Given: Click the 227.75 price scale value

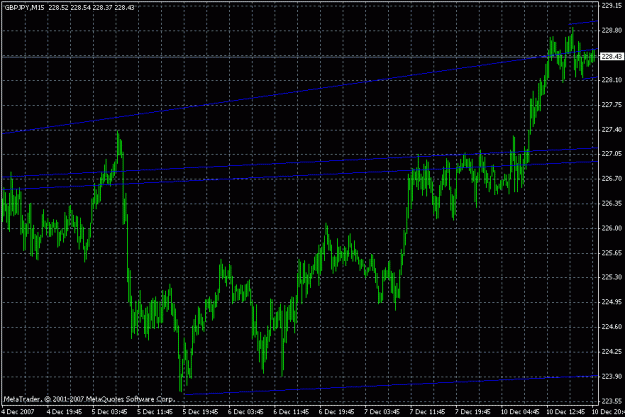Looking at the screenshot, I should 611,105.
